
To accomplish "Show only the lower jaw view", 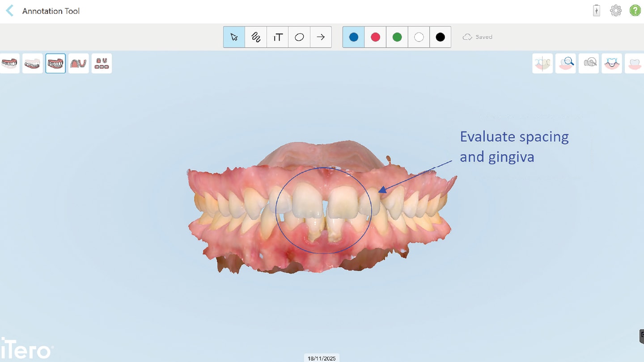I will point(33,63).
